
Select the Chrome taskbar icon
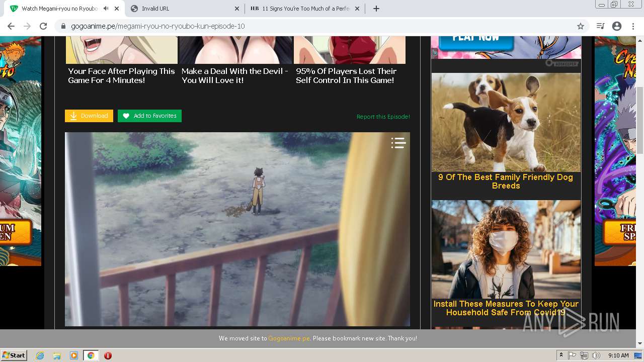[x=91, y=355]
